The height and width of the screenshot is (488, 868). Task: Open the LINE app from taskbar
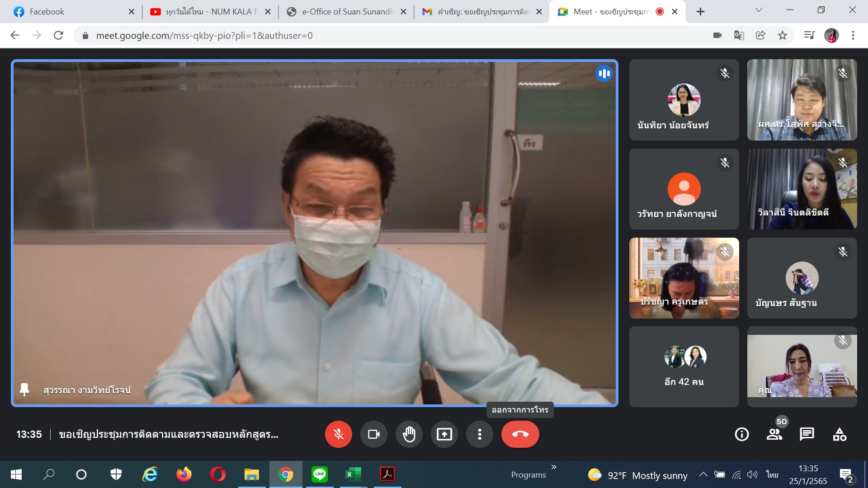tap(319, 474)
